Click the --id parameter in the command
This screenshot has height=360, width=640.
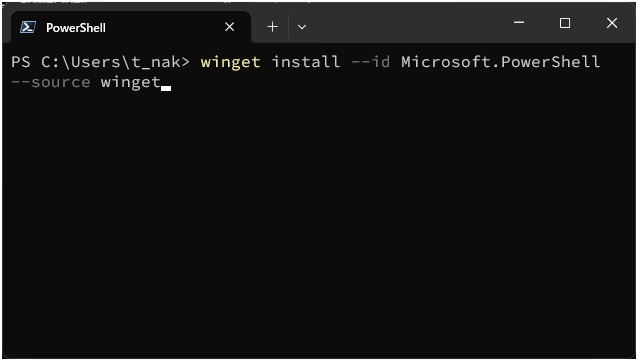pyautogui.click(x=371, y=62)
